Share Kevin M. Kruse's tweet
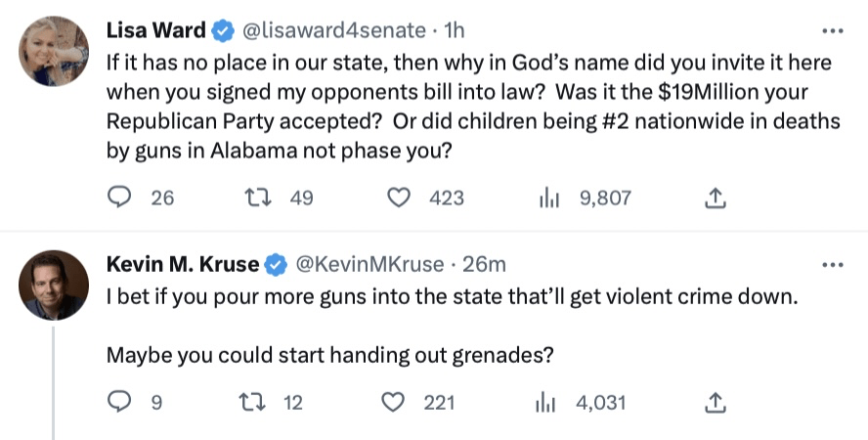Image resolution: width=868 pixels, height=440 pixels. click(x=715, y=402)
